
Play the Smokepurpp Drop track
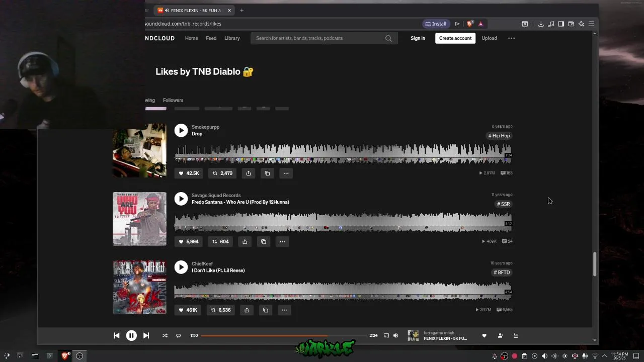tap(181, 130)
